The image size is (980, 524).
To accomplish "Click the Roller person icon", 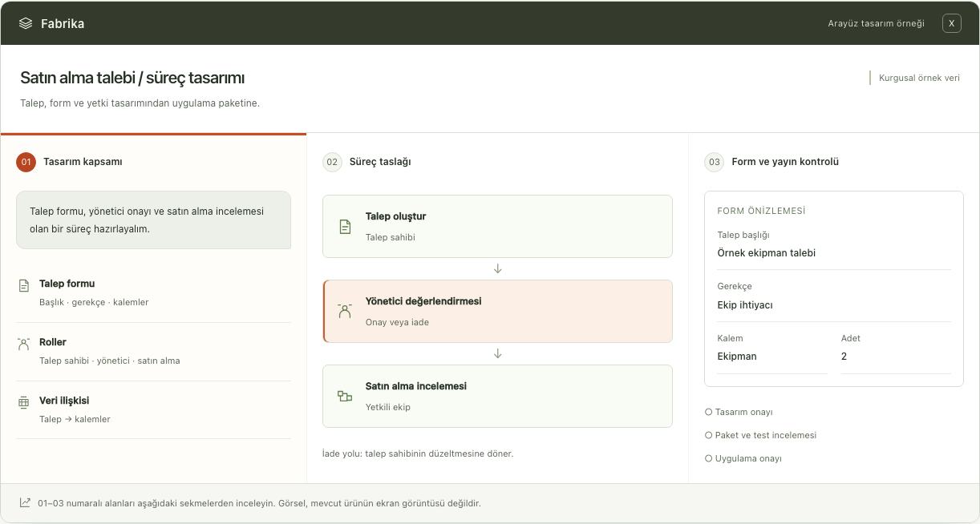I will 24,344.
